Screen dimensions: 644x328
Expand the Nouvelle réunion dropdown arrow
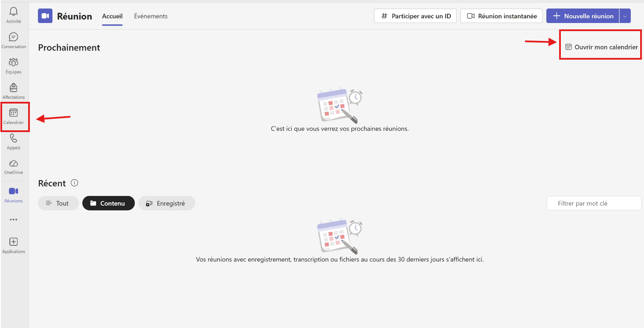625,16
